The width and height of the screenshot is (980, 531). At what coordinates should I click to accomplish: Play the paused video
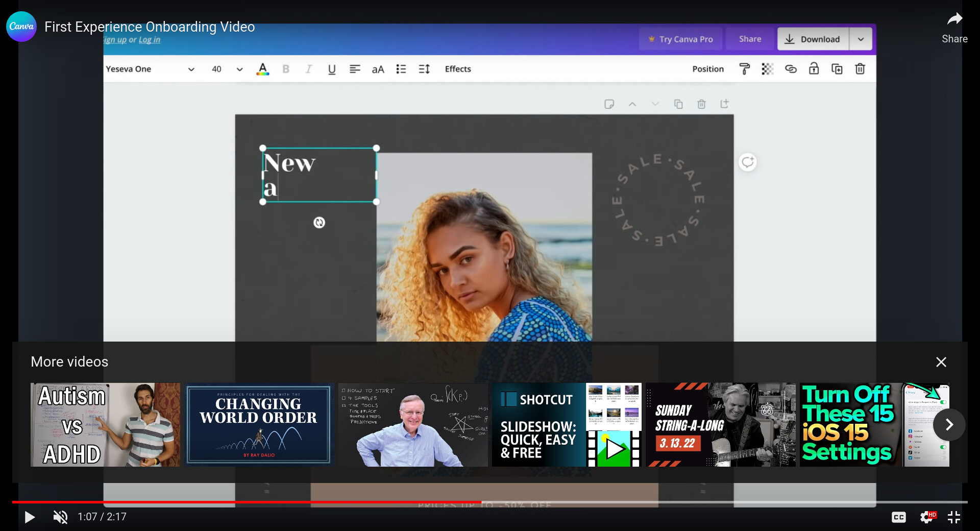30,517
